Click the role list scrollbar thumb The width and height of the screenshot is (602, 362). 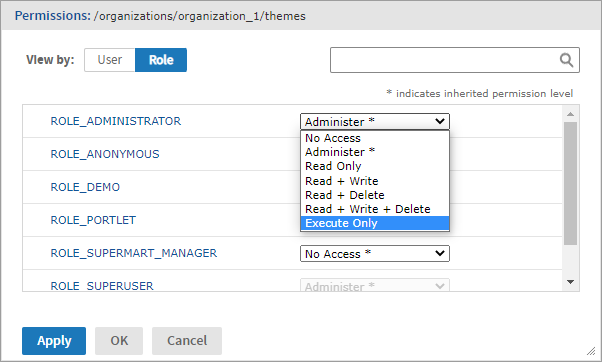coord(571,183)
